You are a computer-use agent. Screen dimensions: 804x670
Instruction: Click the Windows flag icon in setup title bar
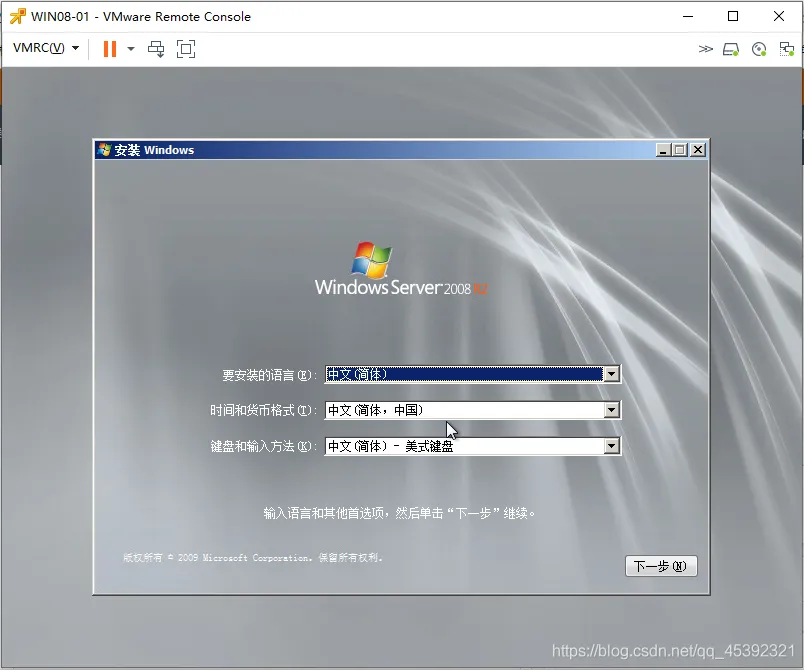click(x=104, y=150)
